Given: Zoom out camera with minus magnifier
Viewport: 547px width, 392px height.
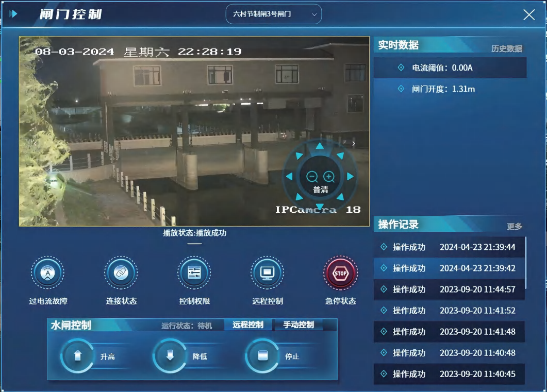Looking at the screenshot, I should [x=312, y=177].
